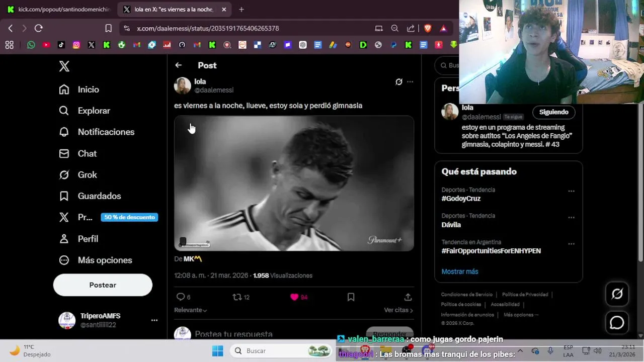Toggle the bookmark icon under the post

351,297
